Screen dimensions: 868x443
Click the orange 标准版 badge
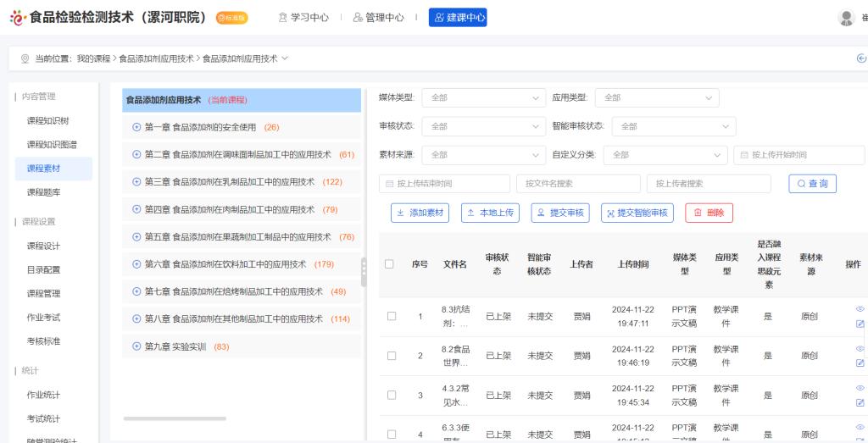(232, 18)
